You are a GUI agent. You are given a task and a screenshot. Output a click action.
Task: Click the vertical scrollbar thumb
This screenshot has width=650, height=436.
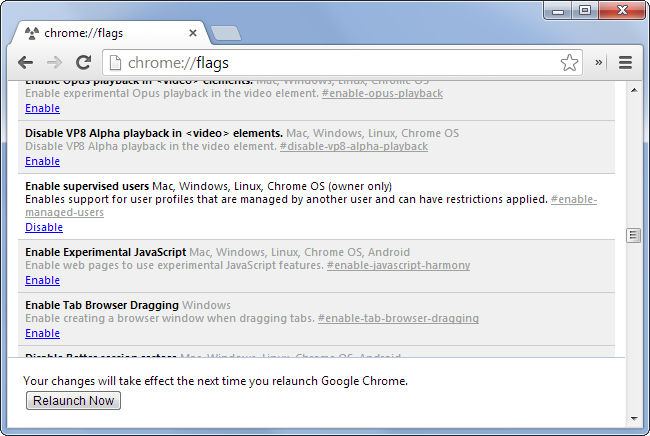pyautogui.click(x=632, y=236)
